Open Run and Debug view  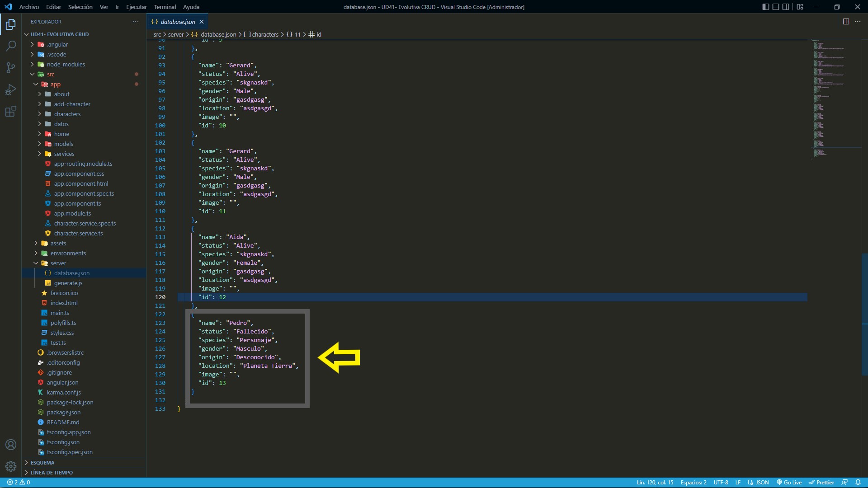(11, 89)
